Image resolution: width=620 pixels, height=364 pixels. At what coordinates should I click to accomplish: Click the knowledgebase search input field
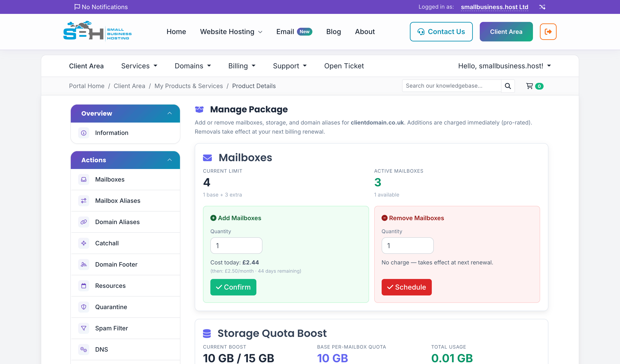pos(452,86)
